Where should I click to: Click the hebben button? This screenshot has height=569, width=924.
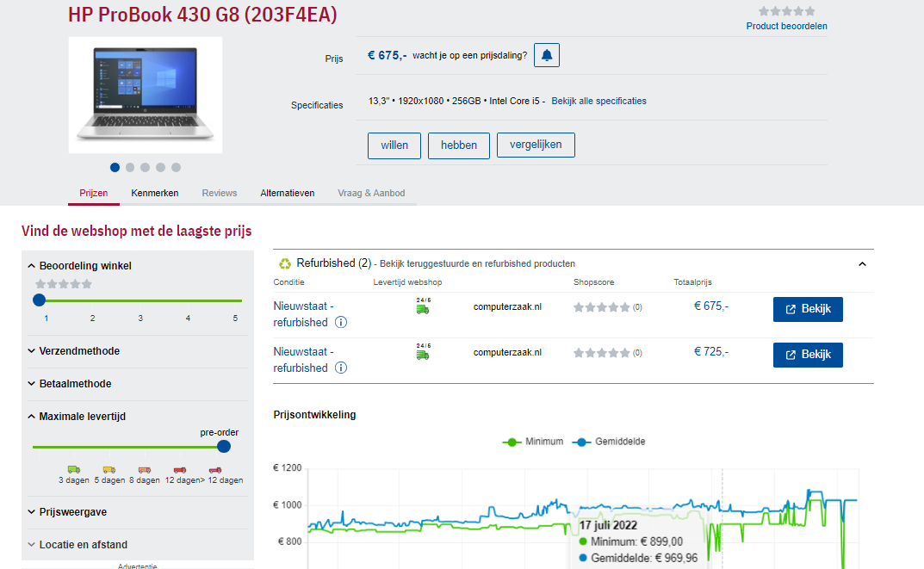[x=458, y=145]
